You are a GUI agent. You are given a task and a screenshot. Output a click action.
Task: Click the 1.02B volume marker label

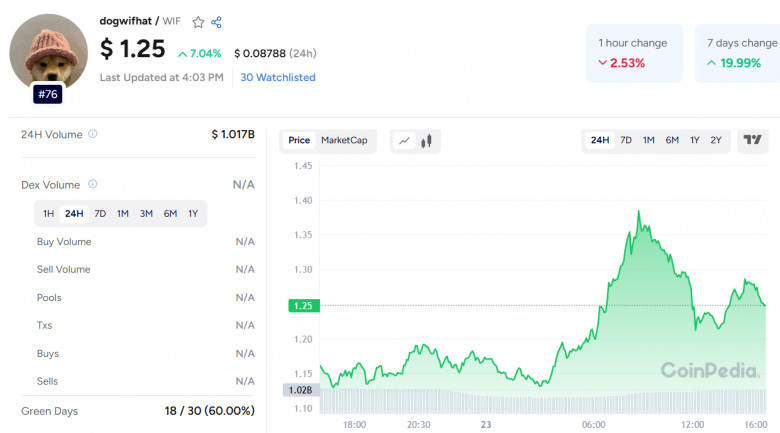coord(300,390)
